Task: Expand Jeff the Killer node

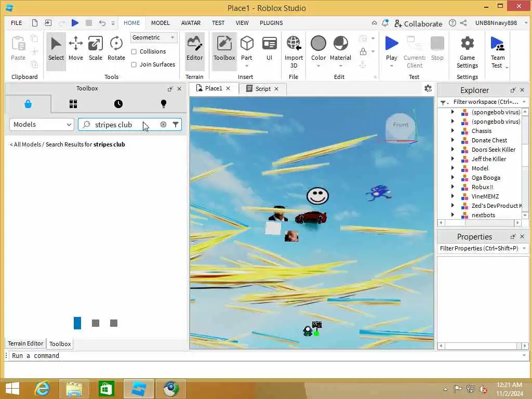Action: pos(453,158)
